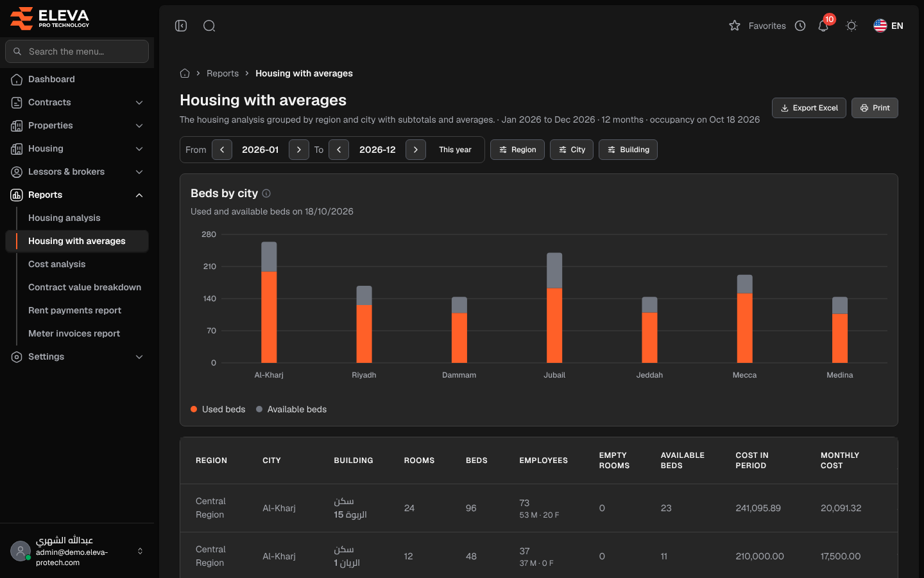Toggle Available beds legend series
The width and height of the screenshot is (924, 578).
pos(291,409)
